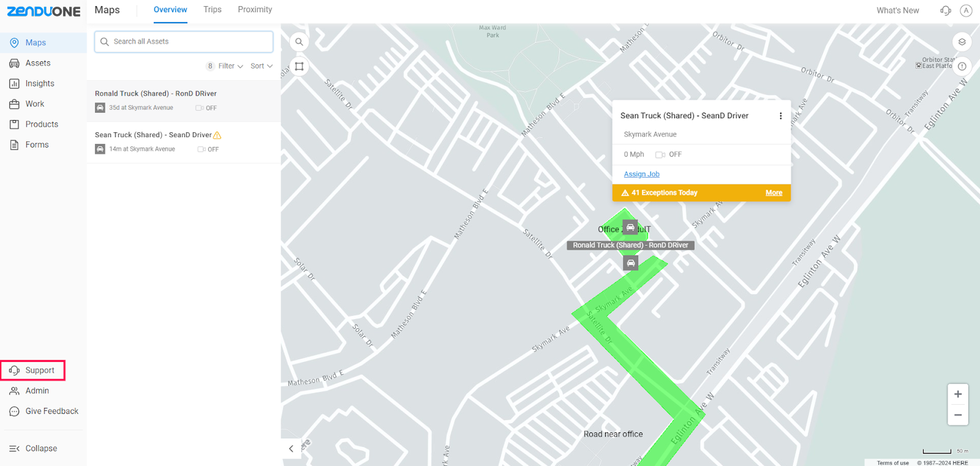Zoom in the map with plus button
Screen dimensions: 980x466
coord(957,394)
